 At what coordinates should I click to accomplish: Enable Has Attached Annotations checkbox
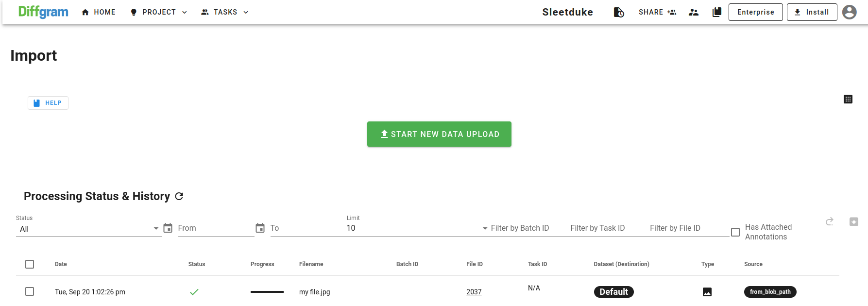tap(735, 232)
